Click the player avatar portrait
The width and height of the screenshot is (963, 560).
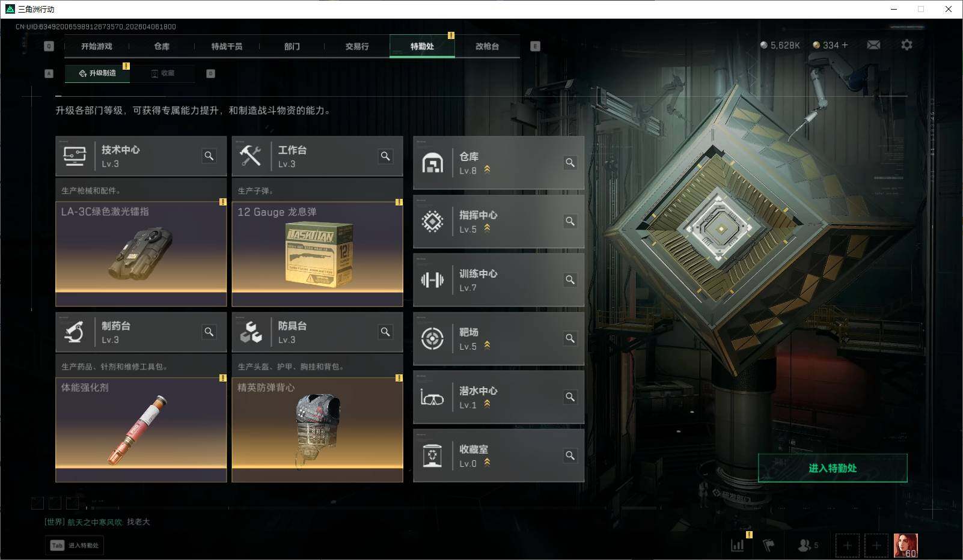point(905,546)
